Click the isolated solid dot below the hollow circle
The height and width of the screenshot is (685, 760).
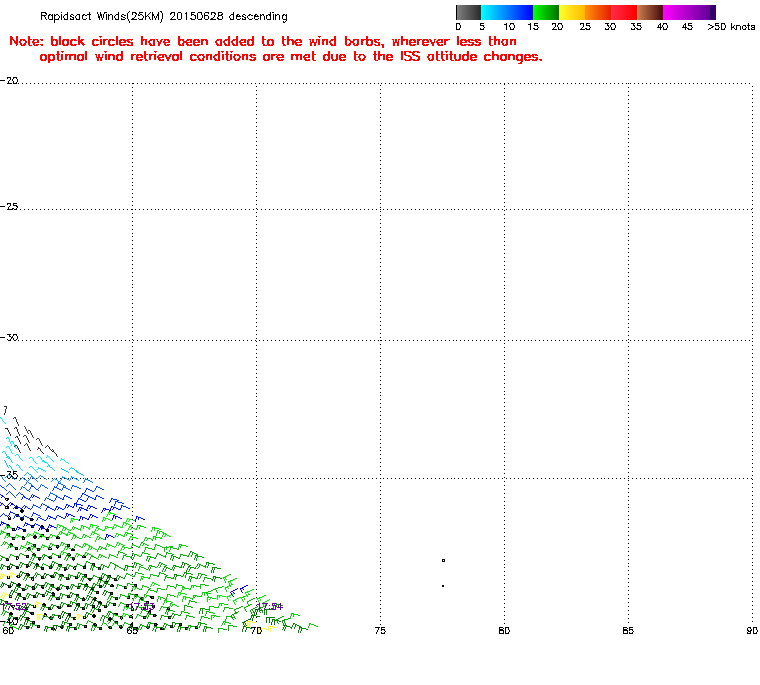(443, 586)
